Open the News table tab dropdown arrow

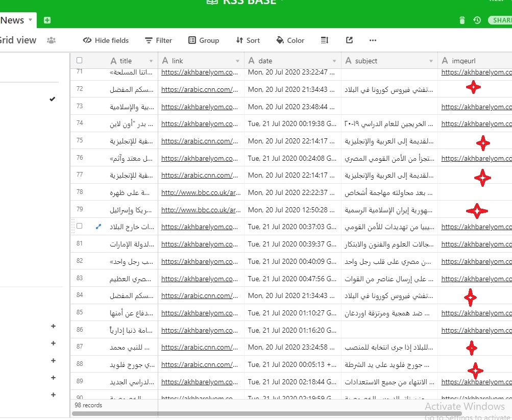(30, 19)
